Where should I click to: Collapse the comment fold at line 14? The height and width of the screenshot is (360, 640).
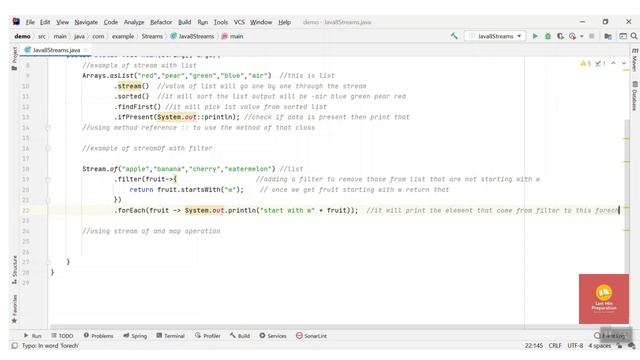(48, 128)
